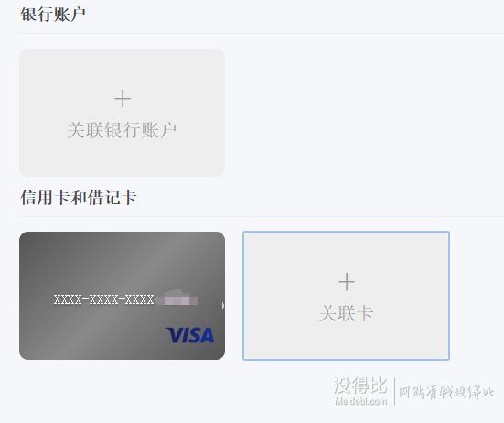
Task: Click the blurred last digits of the card
Action: 178,298
